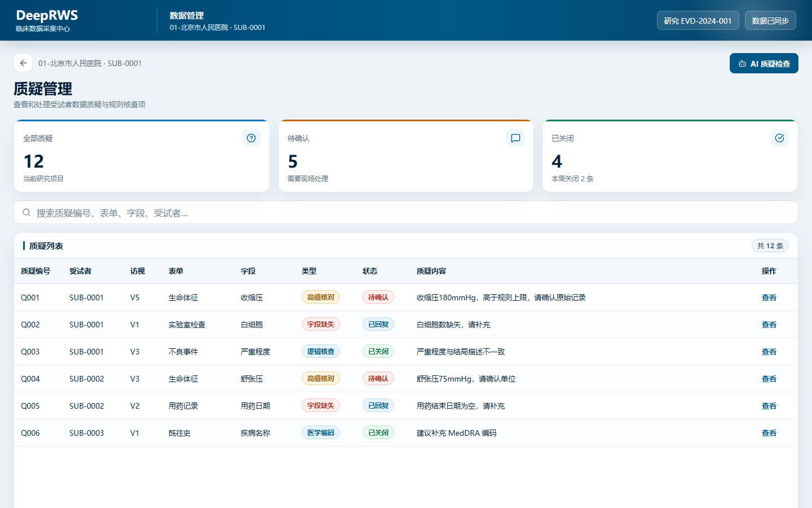Viewport: 812px width, 508px height.
Task: Click the 已关闭 status badge in row Q003
Action: coord(378,352)
